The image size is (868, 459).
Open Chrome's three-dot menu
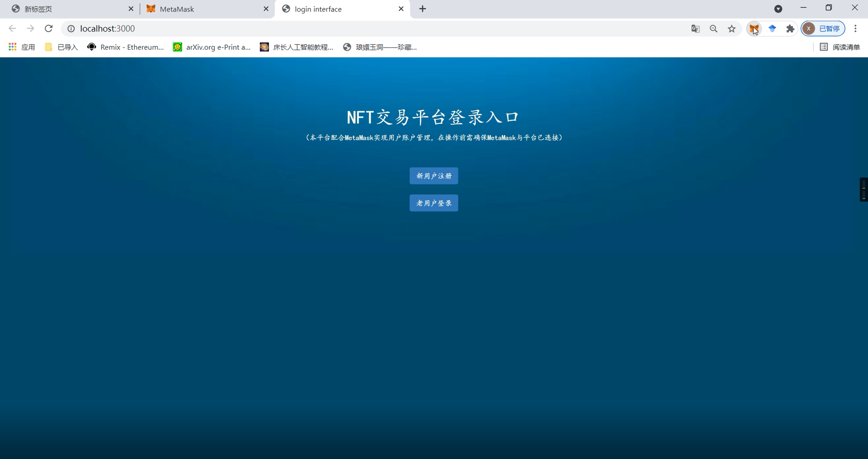[855, 29]
